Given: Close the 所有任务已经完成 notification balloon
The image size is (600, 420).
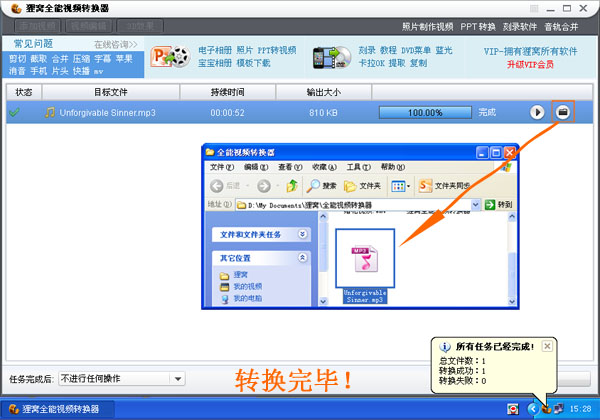Looking at the screenshot, I should (x=547, y=346).
